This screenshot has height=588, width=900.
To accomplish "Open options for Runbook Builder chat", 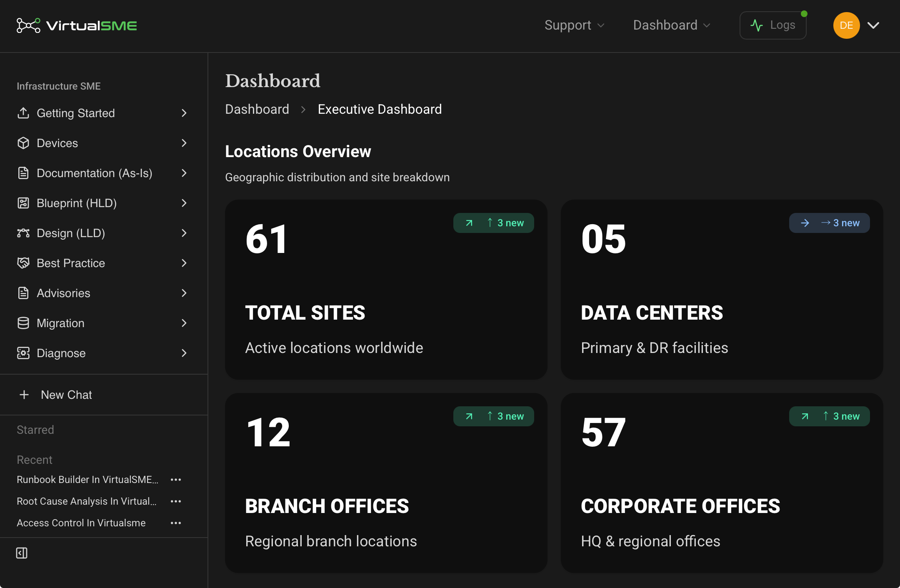I will point(176,480).
